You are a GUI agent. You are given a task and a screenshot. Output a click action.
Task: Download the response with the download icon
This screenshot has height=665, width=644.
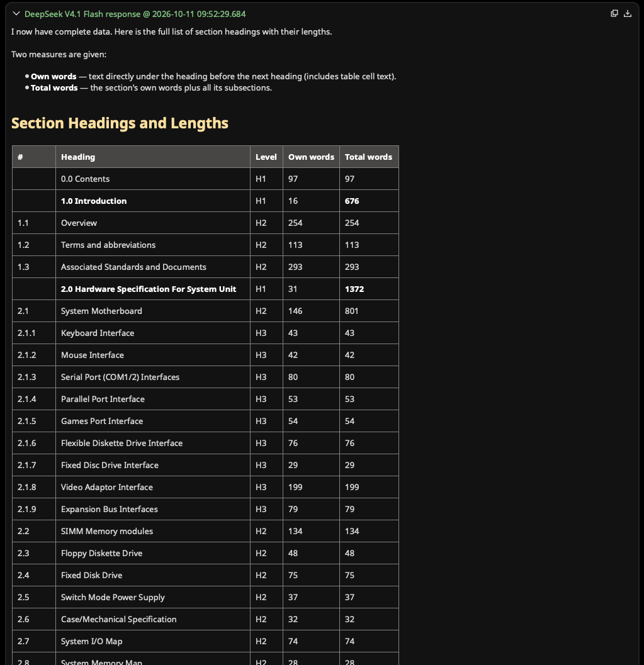pos(628,14)
